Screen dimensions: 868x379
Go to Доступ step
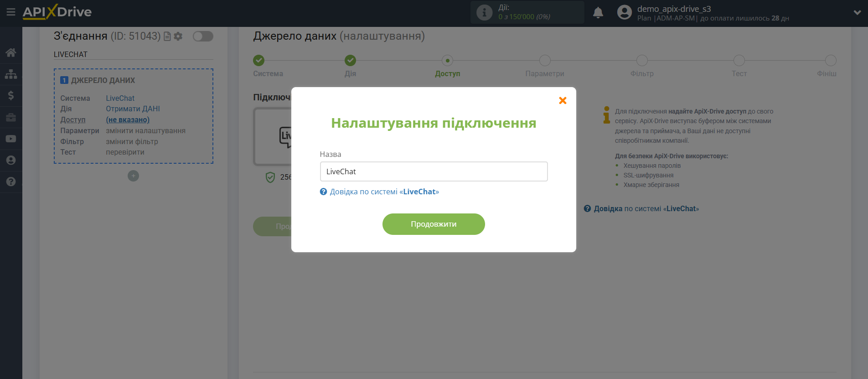(447, 60)
